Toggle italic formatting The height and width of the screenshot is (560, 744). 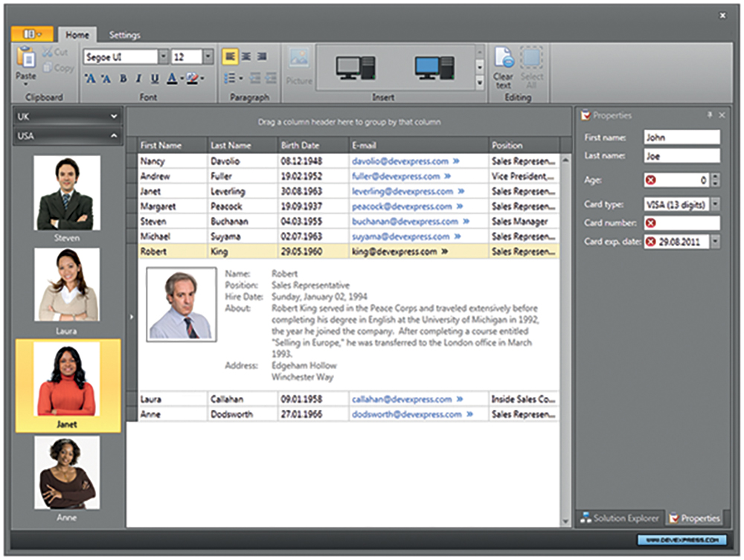point(139,78)
